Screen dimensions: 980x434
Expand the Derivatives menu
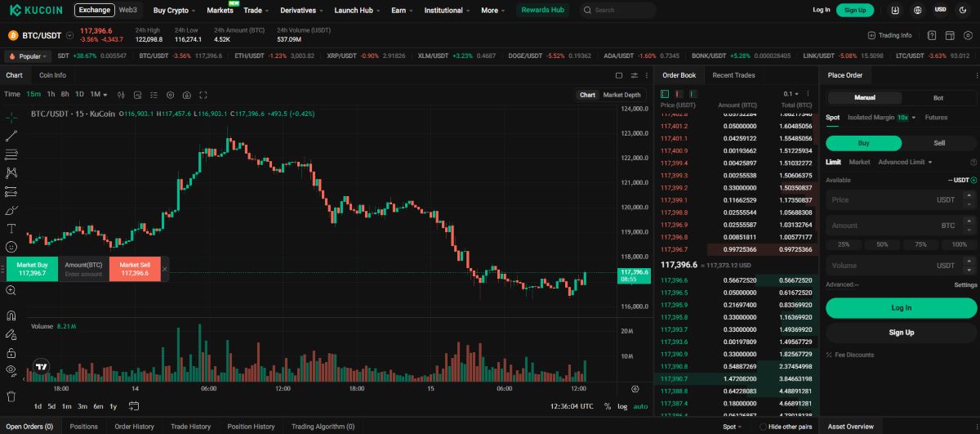click(301, 11)
